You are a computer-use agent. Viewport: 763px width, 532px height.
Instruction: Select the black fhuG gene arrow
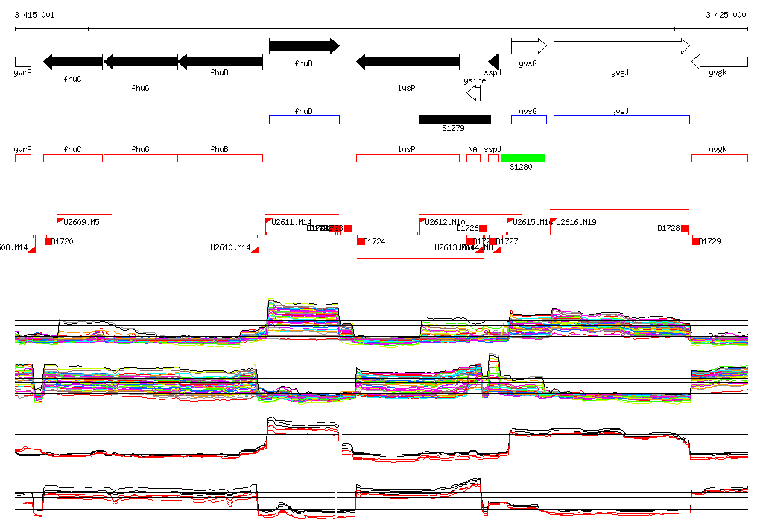[x=140, y=62]
